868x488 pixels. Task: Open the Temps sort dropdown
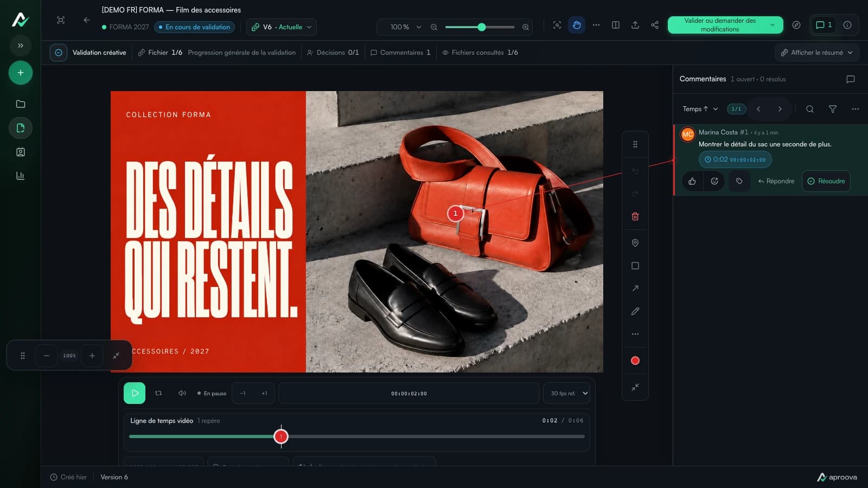pyautogui.click(x=700, y=109)
